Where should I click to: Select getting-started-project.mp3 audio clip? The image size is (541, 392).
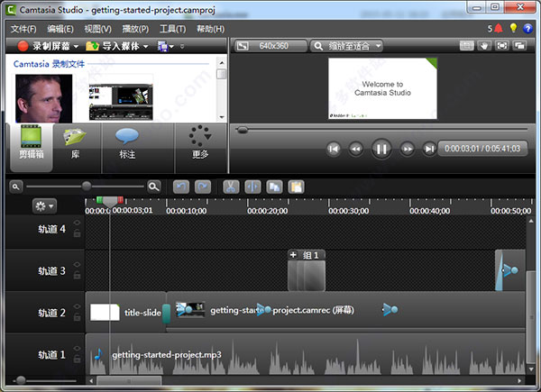click(306, 354)
